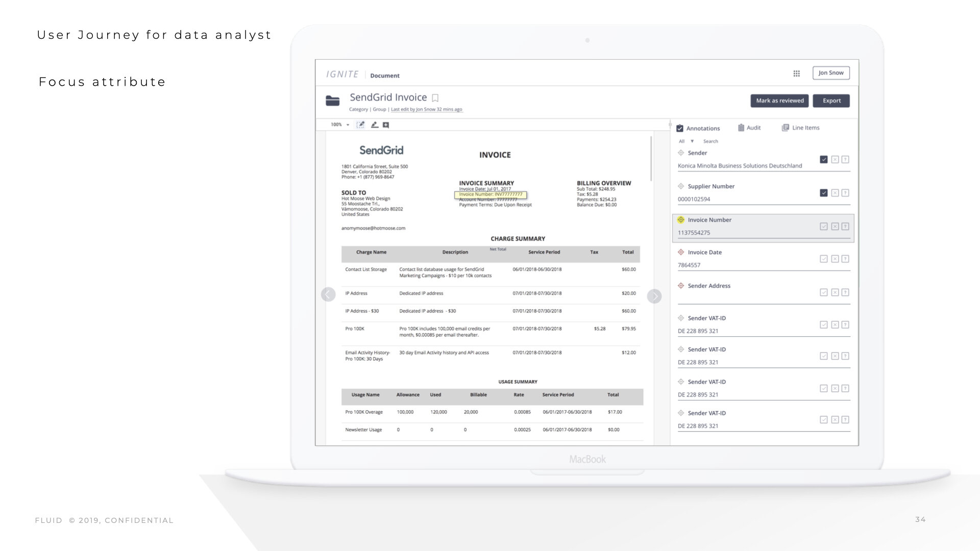Switch to the Annotations tab
This screenshot has height=551, width=980.
698,129
